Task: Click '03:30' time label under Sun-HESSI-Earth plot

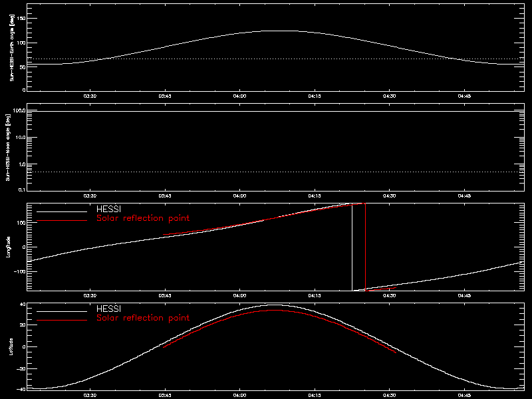Action: coord(90,96)
